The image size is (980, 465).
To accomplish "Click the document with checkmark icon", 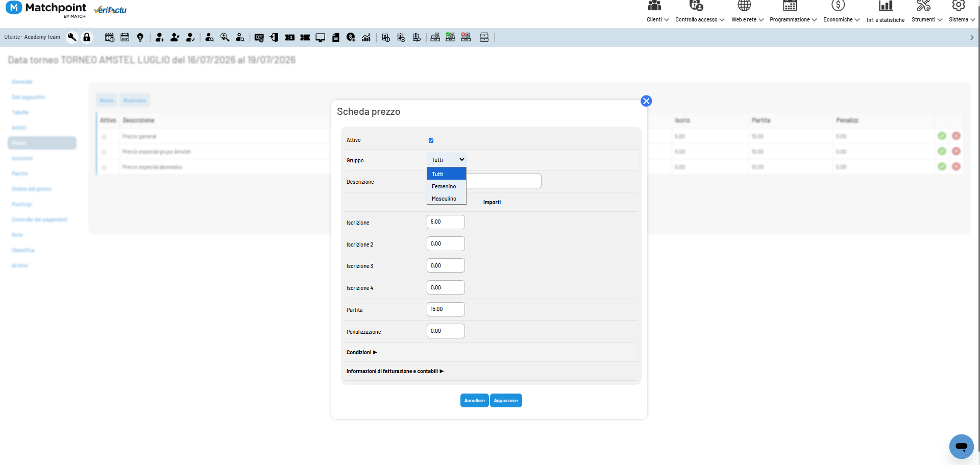I will click(x=401, y=37).
